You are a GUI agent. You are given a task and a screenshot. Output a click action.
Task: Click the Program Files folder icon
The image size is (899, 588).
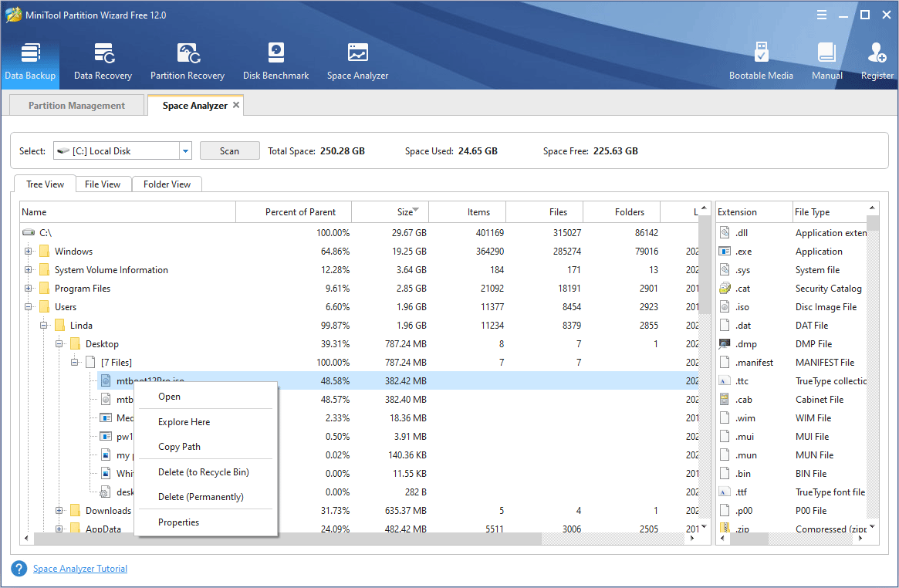(x=44, y=289)
